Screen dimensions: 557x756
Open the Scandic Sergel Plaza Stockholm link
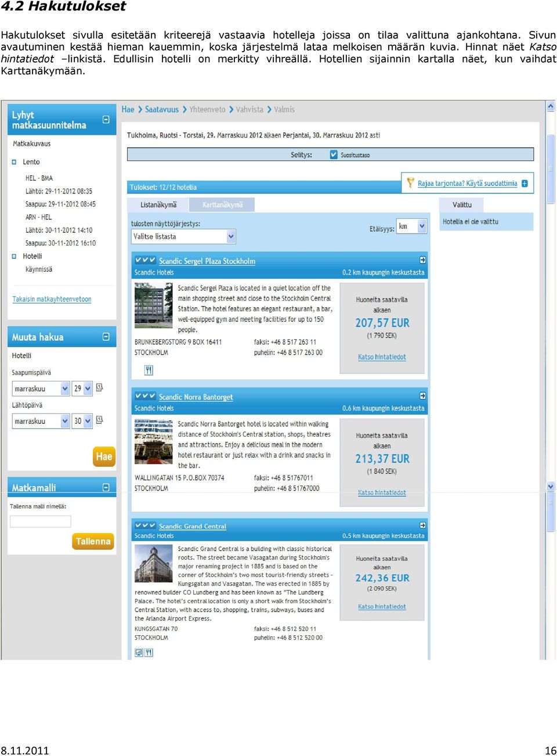pos(207,261)
